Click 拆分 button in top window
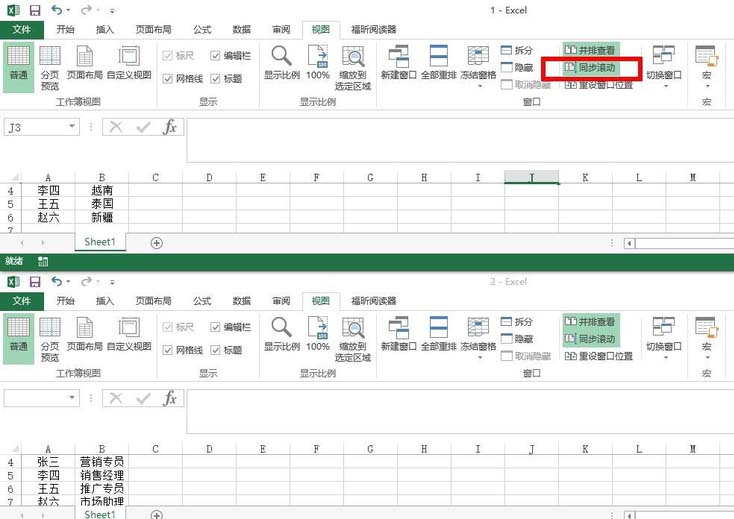This screenshot has width=734, height=519. pyautogui.click(x=518, y=50)
